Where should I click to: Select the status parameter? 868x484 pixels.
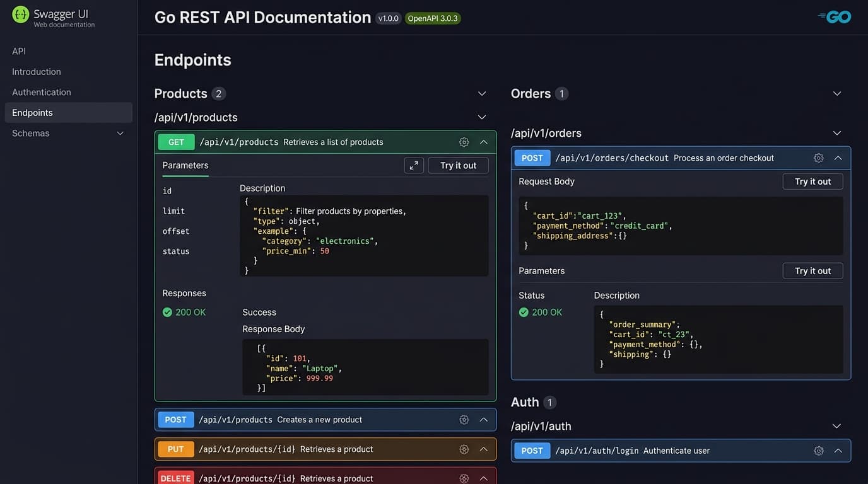[176, 251]
